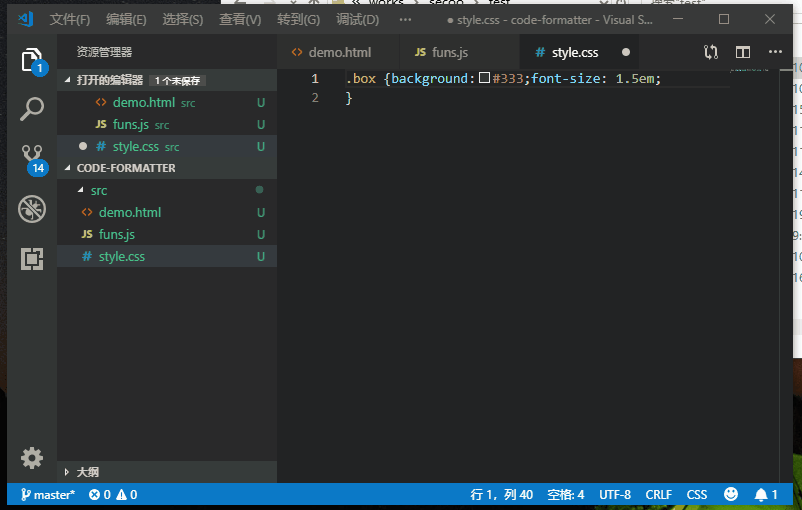The height and width of the screenshot is (510, 802).
Task: Click the #333 color swatch in editor
Action: coord(484,78)
